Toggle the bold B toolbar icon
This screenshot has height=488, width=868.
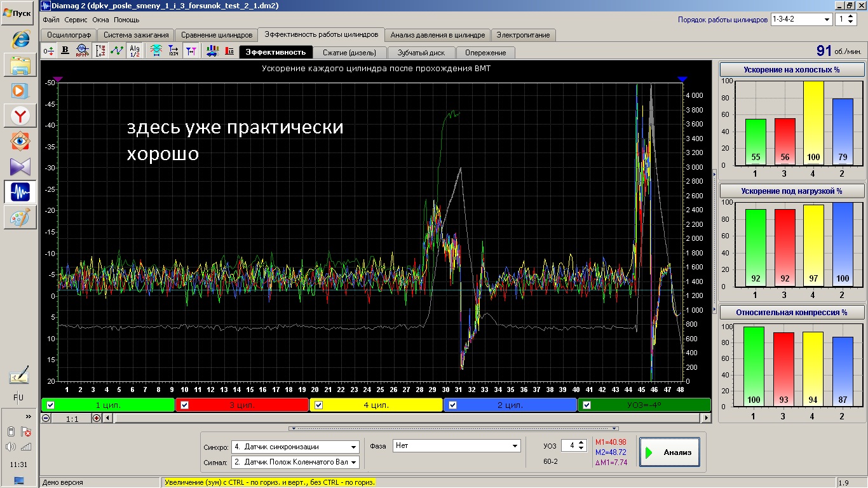click(x=65, y=51)
